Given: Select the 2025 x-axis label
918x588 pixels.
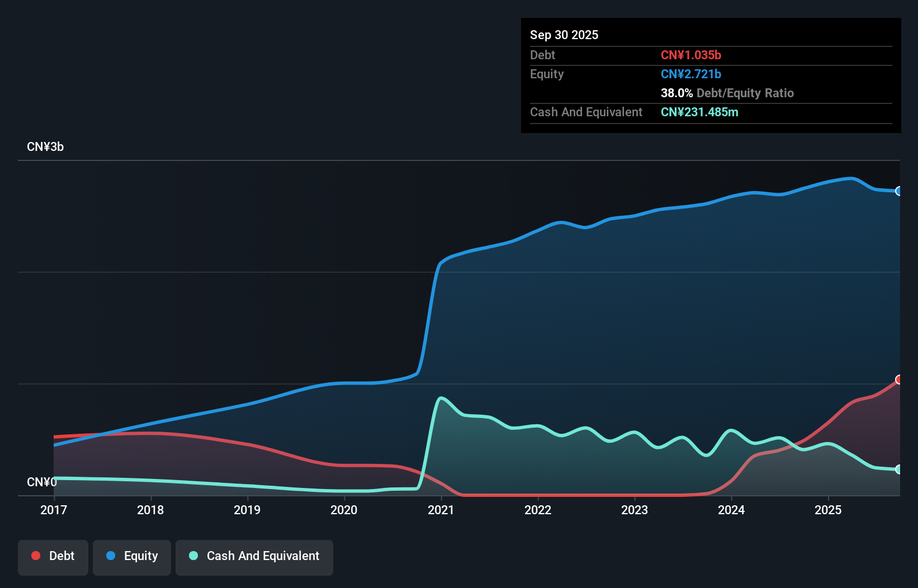Looking at the screenshot, I should click(828, 510).
